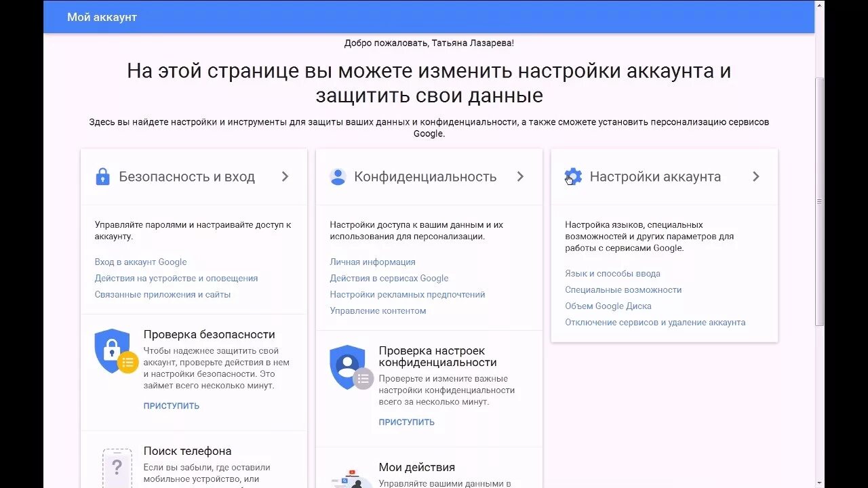
Task: Click the person icon beside Конфиденциальность
Action: click(x=338, y=177)
